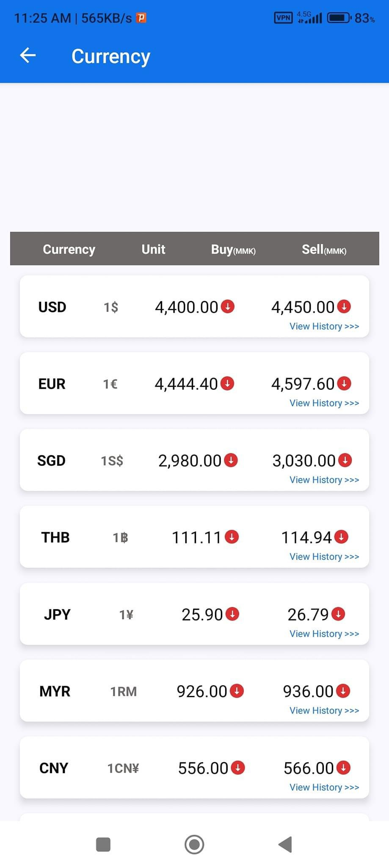The height and width of the screenshot is (868, 389).
Task: Open View History for JPY
Action: tap(324, 634)
